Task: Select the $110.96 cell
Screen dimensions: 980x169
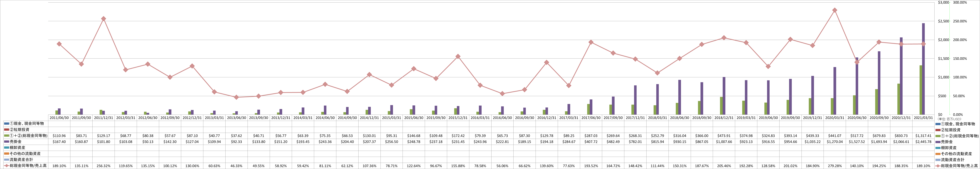Action: coord(59,136)
